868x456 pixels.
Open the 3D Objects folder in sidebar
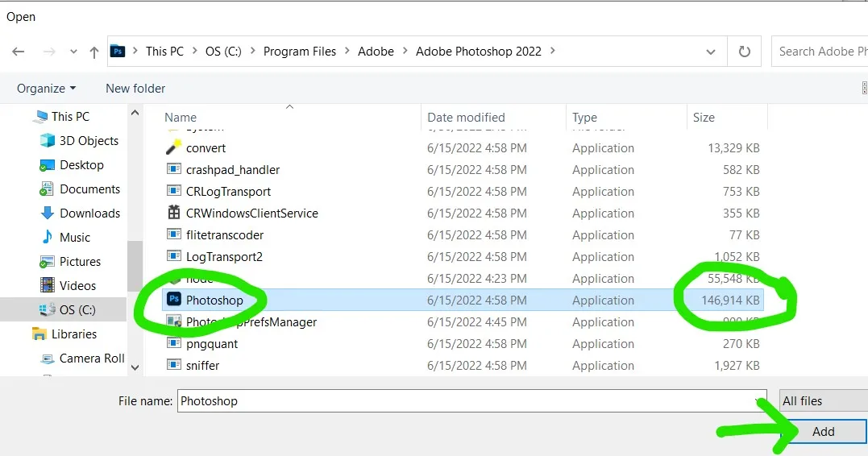click(x=89, y=141)
